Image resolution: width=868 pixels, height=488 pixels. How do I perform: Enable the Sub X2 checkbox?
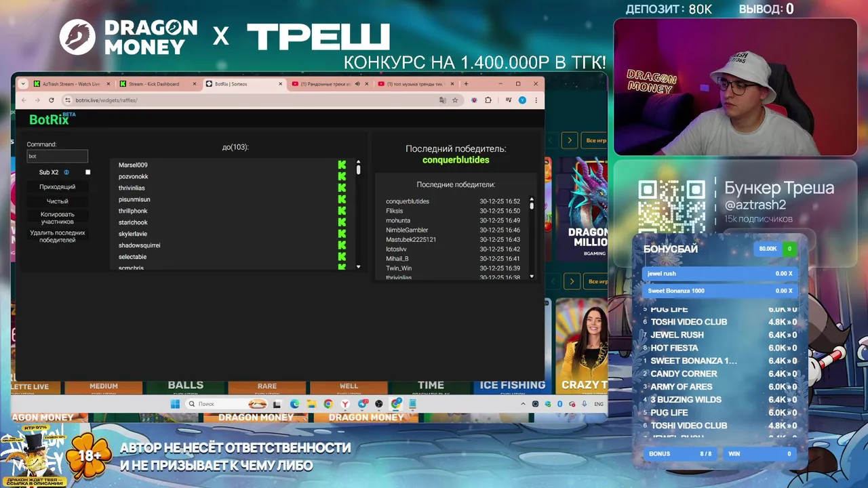(87, 172)
